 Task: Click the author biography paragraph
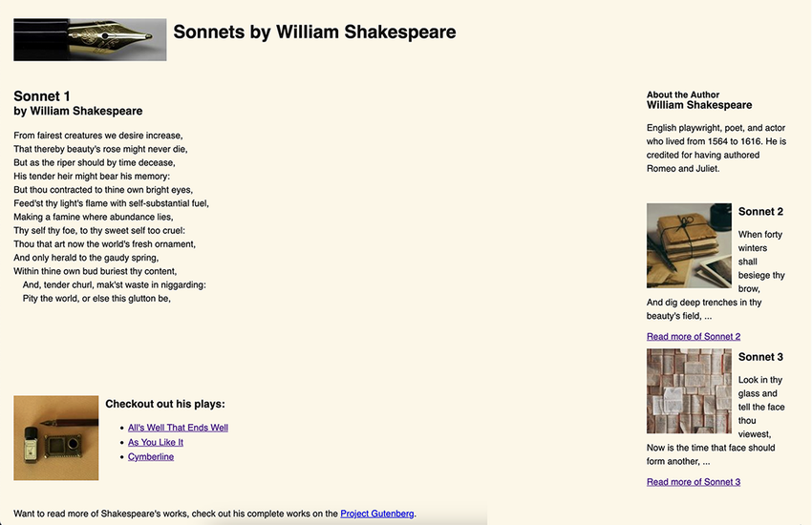(716, 148)
